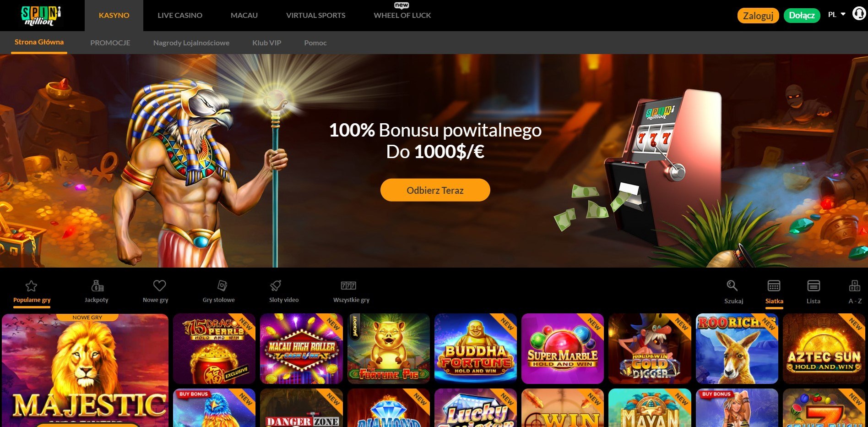Sort games with the A-Z view
The image size is (868, 427).
tap(854, 286)
